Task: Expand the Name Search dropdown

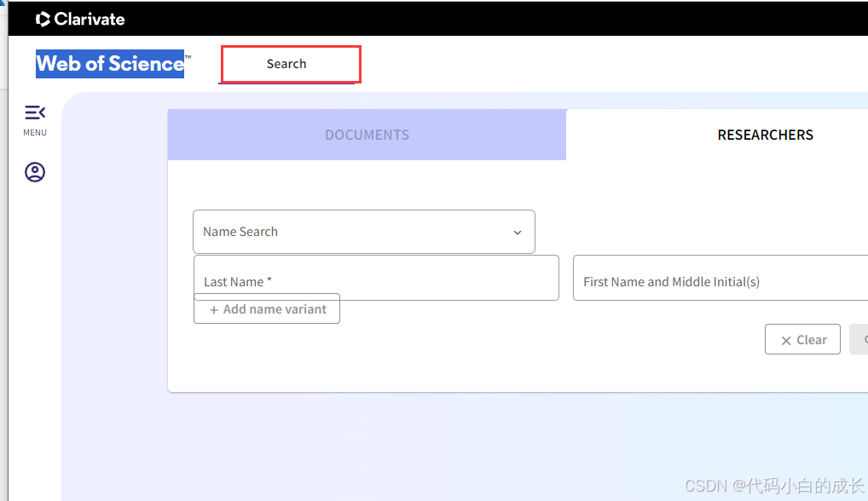Action: (x=364, y=232)
